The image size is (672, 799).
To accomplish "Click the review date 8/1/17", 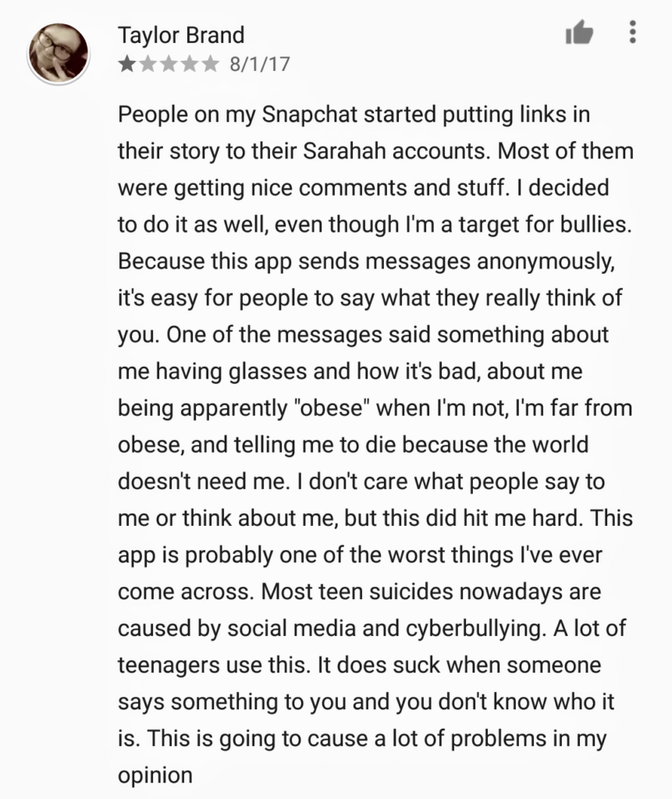I will pos(260,63).
